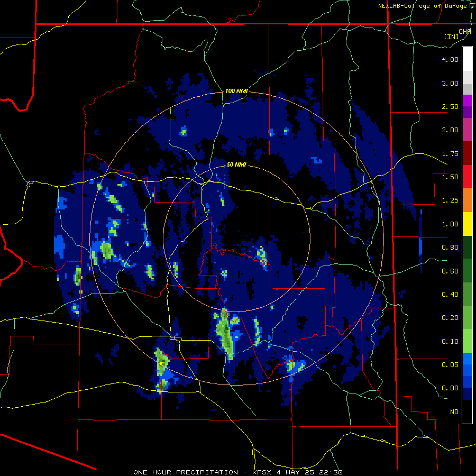Click the 4.00 legend value

tap(450, 59)
